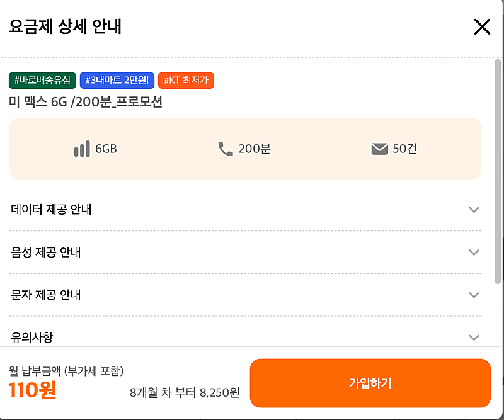Click the dialog's vertical scrollbar
The width and height of the screenshot is (504, 420).
[498, 170]
